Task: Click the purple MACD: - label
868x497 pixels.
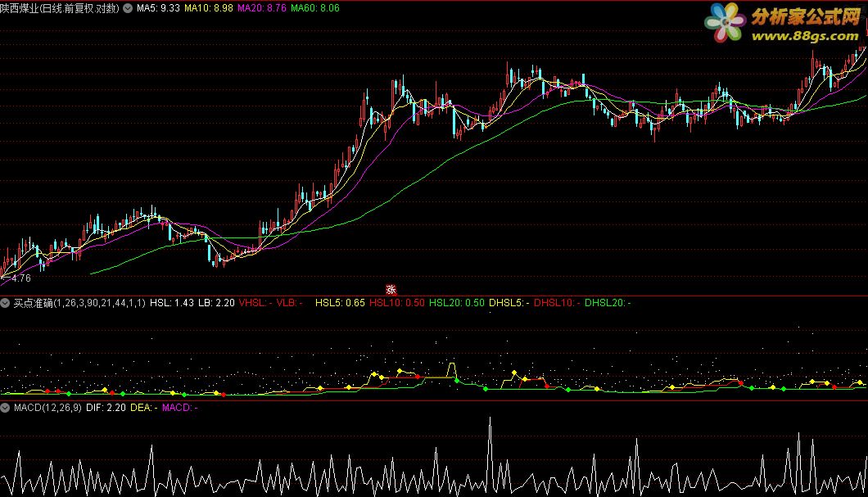Action: 180,407
